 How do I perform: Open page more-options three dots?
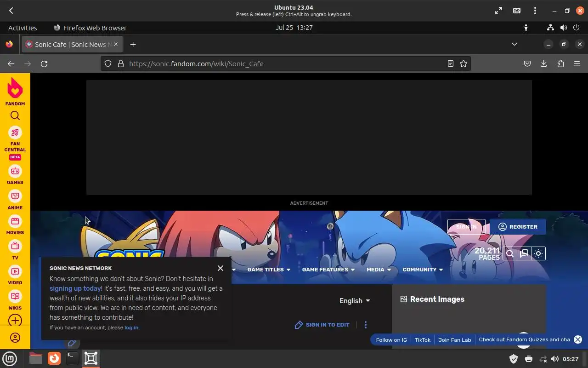(366, 325)
